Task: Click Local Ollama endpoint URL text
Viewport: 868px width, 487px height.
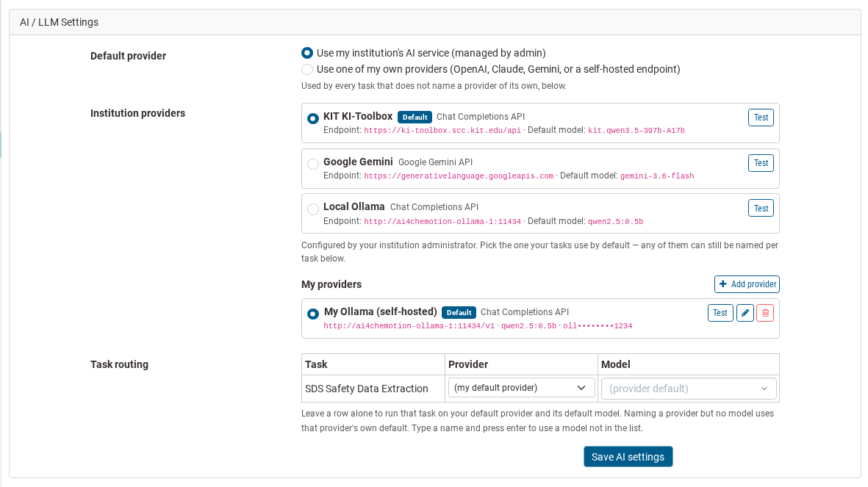Action: (442, 221)
